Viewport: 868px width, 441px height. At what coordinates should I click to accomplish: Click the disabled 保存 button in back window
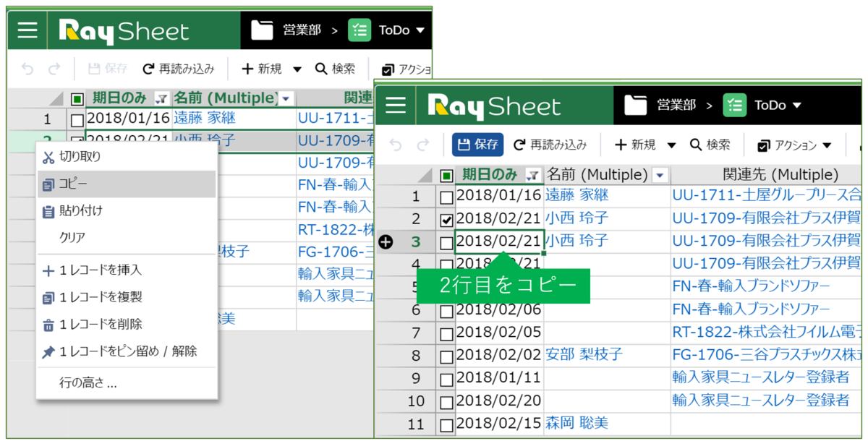108,69
